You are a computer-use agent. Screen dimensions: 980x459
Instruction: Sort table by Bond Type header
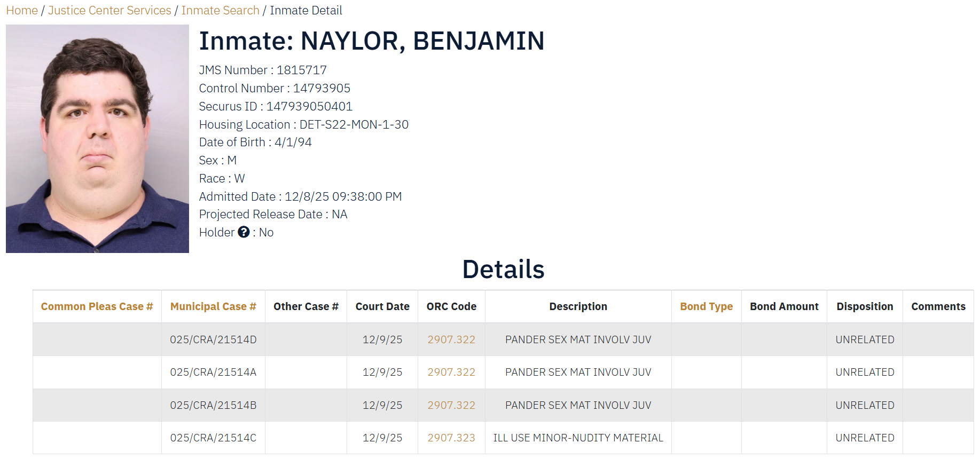tap(706, 306)
